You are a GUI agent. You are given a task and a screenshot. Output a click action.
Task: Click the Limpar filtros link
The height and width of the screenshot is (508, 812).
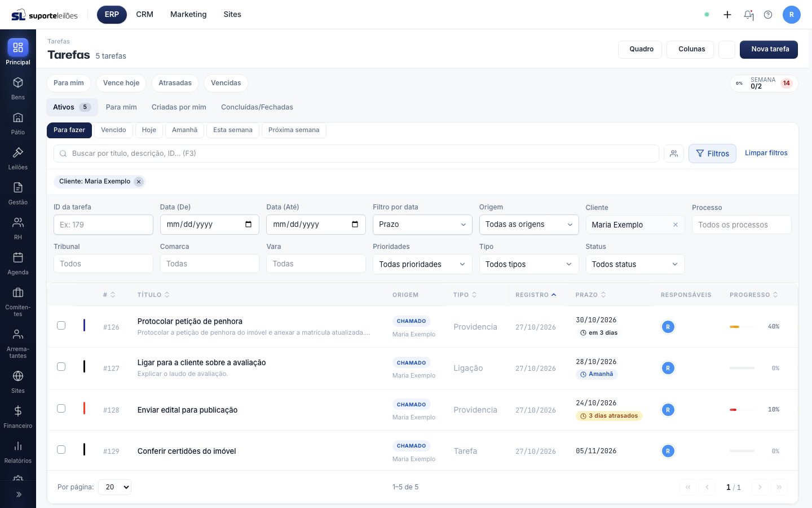click(766, 153)
